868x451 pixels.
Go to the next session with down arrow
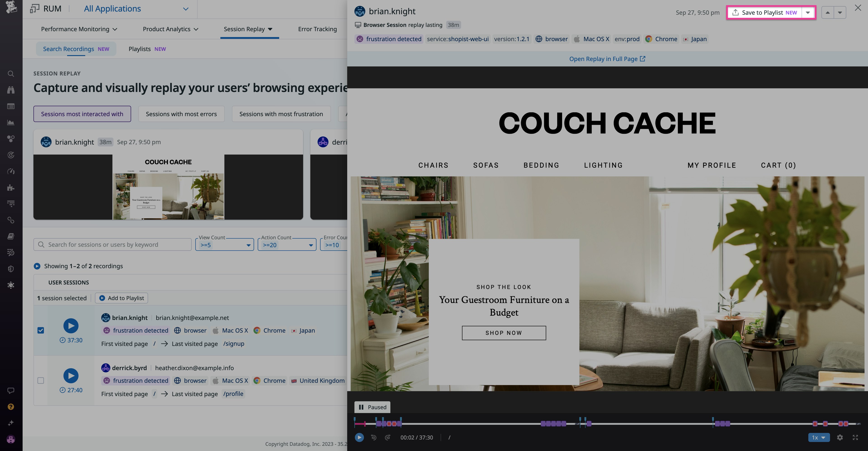click(x=840, y=12)
